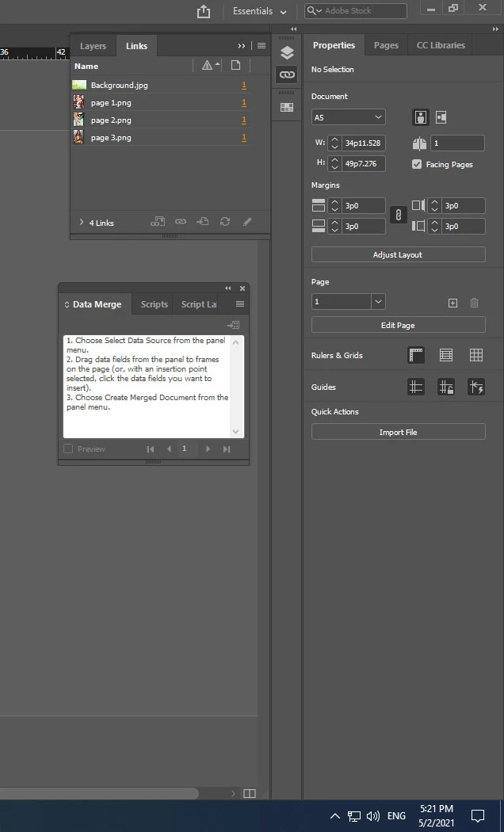Click the Links chain icon in dock
Screen dimensions: 504x832
287,74
